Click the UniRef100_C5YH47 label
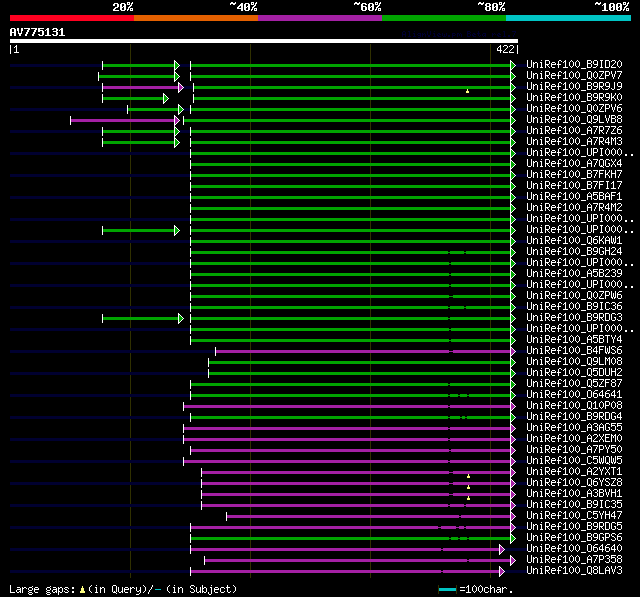640x597 pixels. (x=574, y=516)
